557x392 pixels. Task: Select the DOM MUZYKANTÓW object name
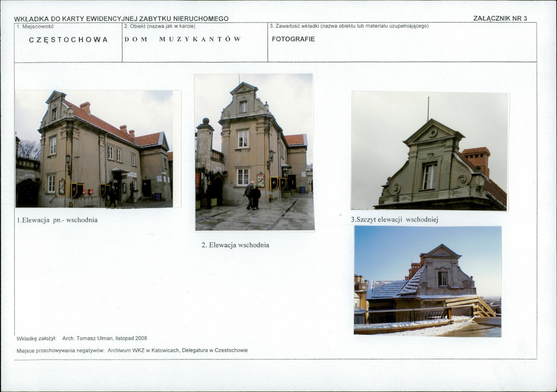click(183, 39)
